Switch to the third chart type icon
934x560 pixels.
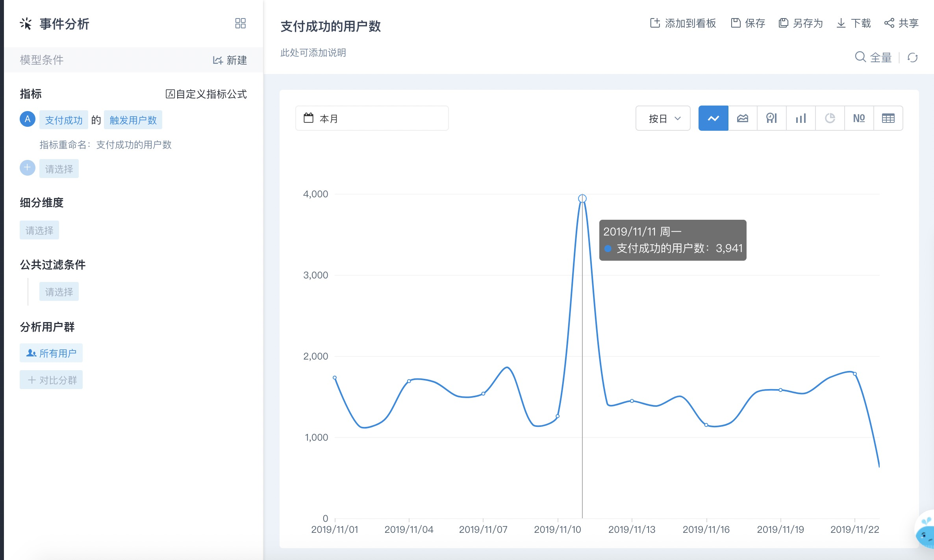click(772, 118)
